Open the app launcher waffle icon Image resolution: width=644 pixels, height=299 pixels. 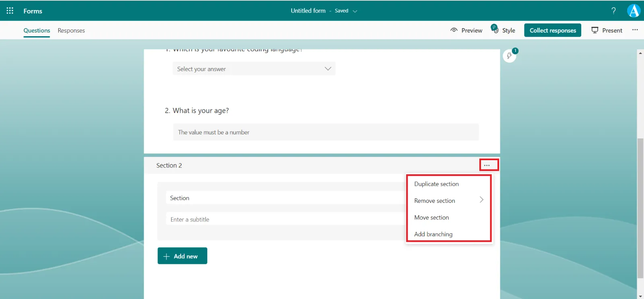pos(10,11)
